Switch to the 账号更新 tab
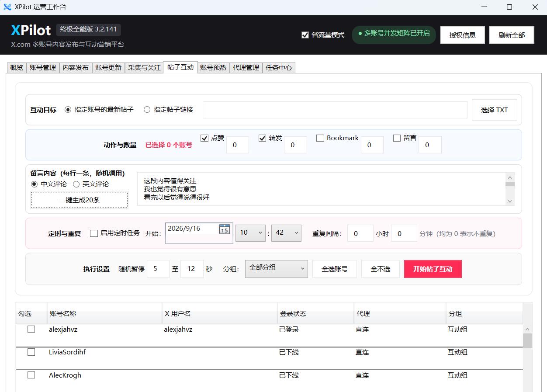Screen dimensions: 547x392 click(108, 68)
